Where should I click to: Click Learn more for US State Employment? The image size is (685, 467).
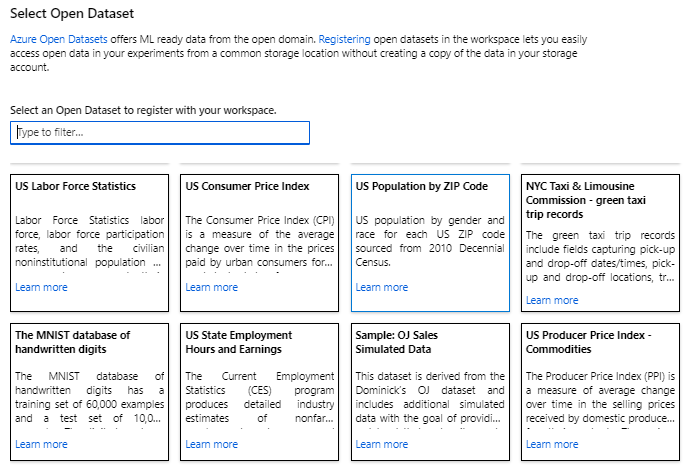pos(212,444)
